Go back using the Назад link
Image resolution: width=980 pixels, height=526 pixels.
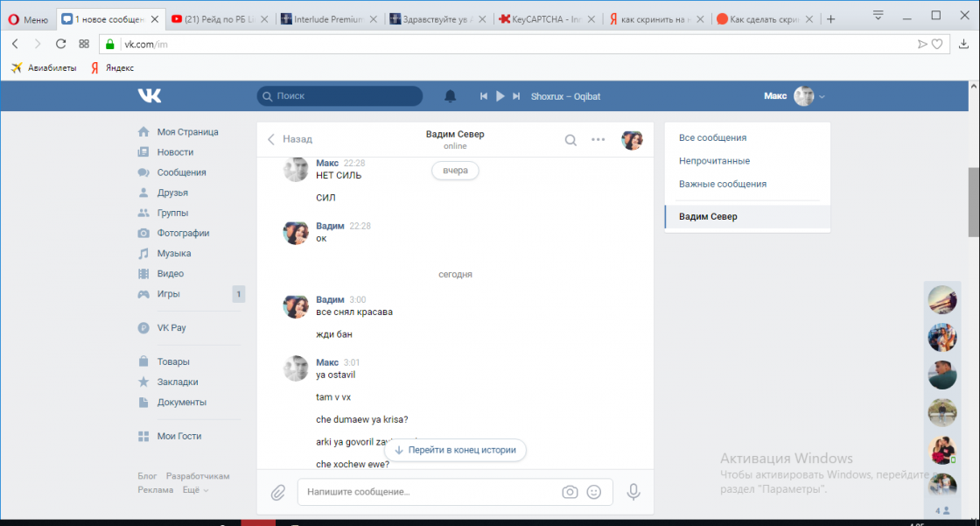click(x=290, y=139)
